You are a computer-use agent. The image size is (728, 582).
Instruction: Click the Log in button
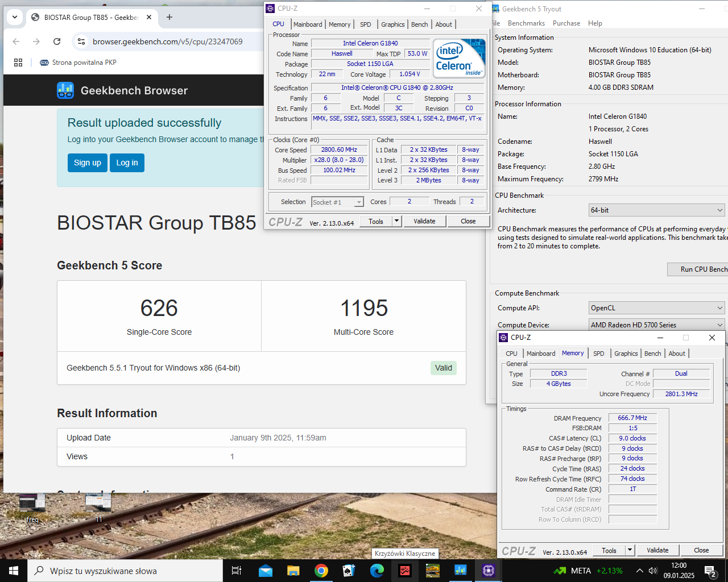pos(127,163)
